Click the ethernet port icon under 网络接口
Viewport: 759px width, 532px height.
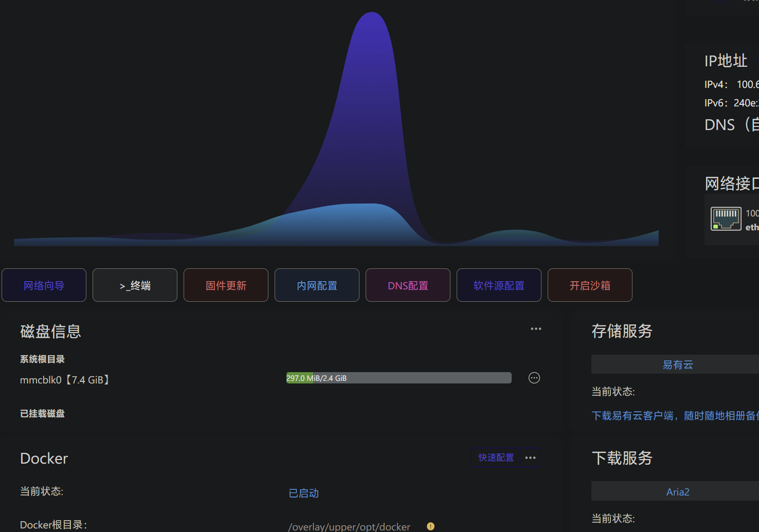[x=726, y=218]
